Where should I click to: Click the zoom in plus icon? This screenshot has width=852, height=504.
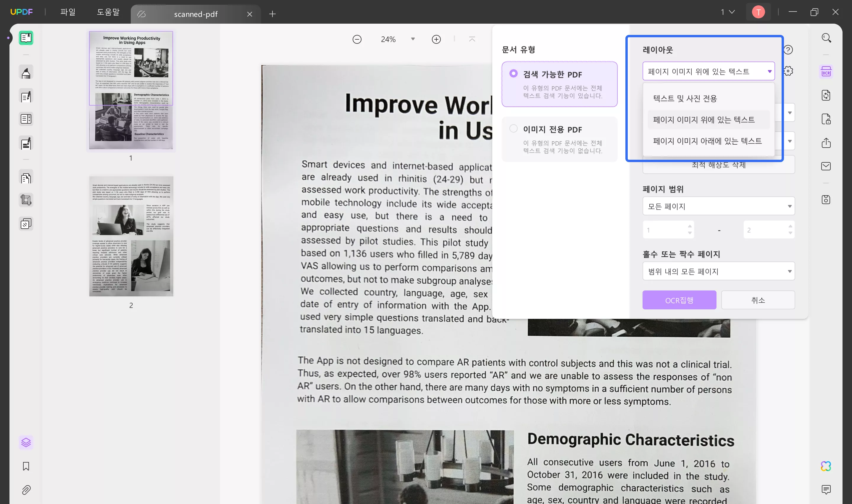(x=436, y=39)
